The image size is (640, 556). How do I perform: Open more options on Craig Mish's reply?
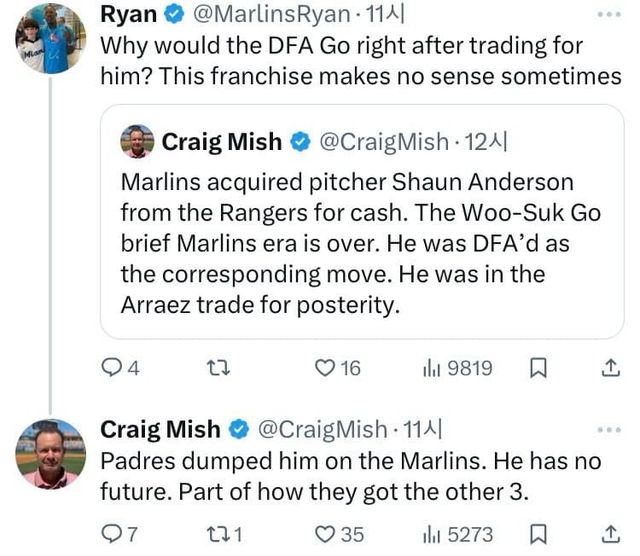(608, 431)
